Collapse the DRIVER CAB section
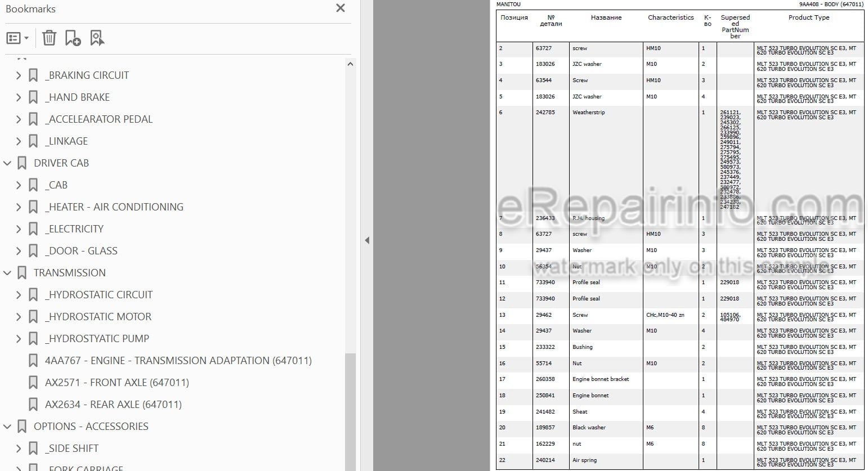The width and height of the screenshot is (868, 471). coord(7,163)
